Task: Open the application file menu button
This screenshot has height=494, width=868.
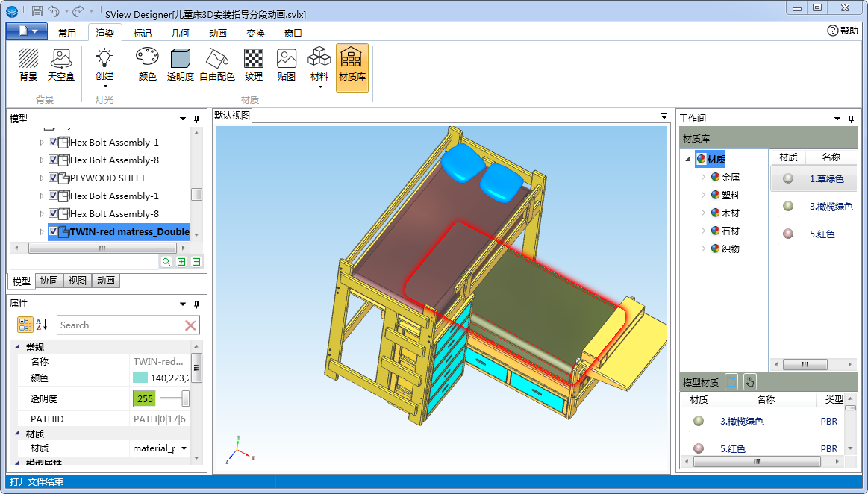Action: (26, 31)
